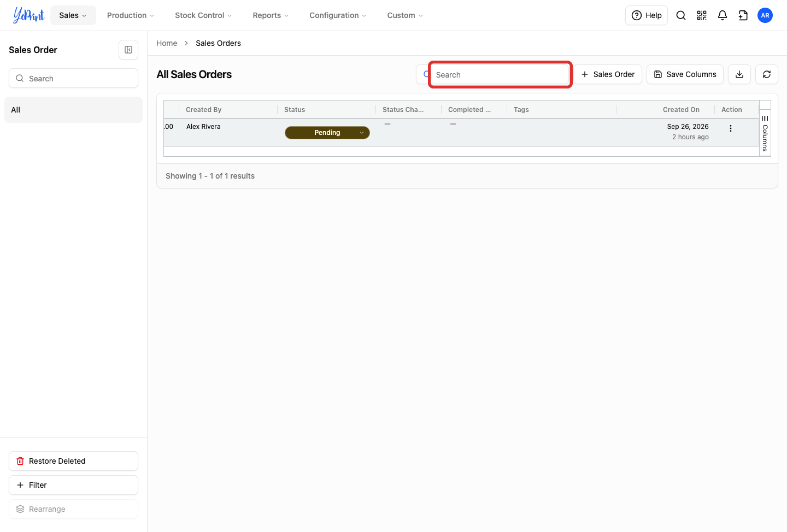The width and height of the screenshot is (787, 532).
Task: Open row actions menu for Alex Rivera order
Action: coord(731,128)
